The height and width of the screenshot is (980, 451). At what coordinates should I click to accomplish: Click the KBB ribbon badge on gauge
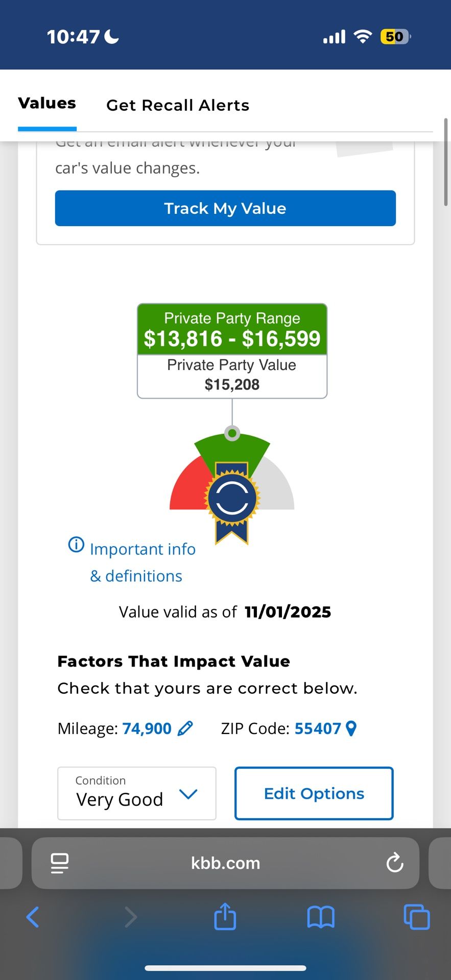point(232,500)
